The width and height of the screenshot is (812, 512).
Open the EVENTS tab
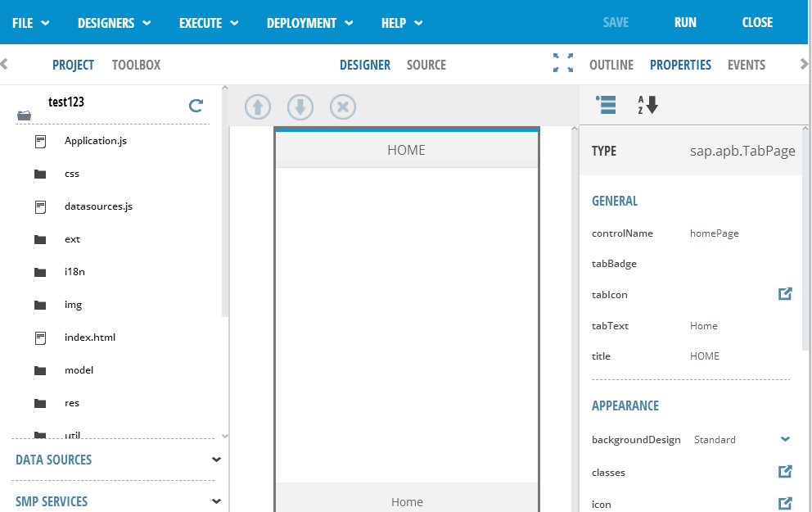click(747, 65)
